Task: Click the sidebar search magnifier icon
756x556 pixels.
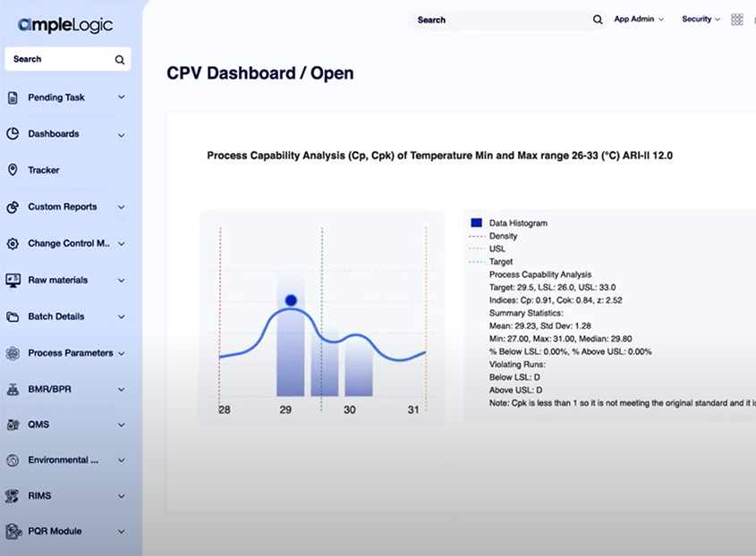Action: tap(119, 60)
